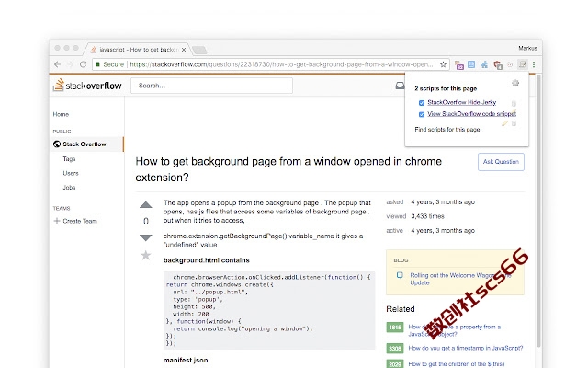This screenshot has width=588, height=368.
Task: Disable the StackOverflow Hide Jerky checkbox
Action: 422,103
